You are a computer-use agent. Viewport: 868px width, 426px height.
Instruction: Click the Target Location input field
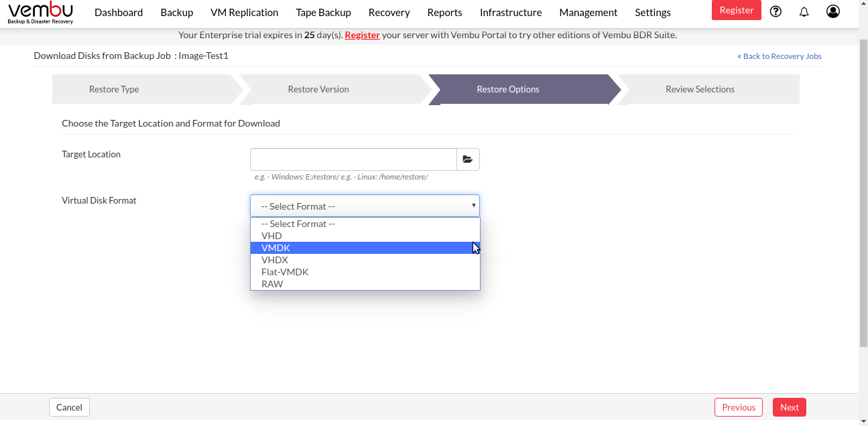[x=354, y=159]
